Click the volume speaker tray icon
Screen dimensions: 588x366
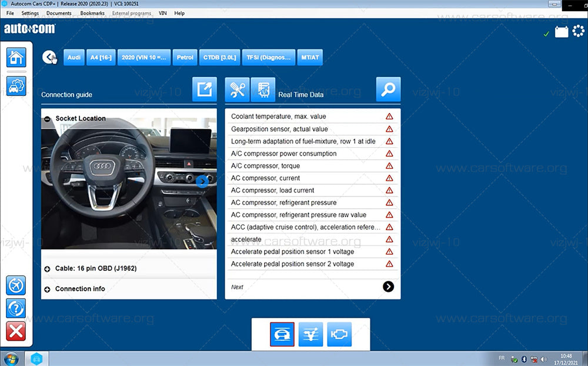click(543, 360)
